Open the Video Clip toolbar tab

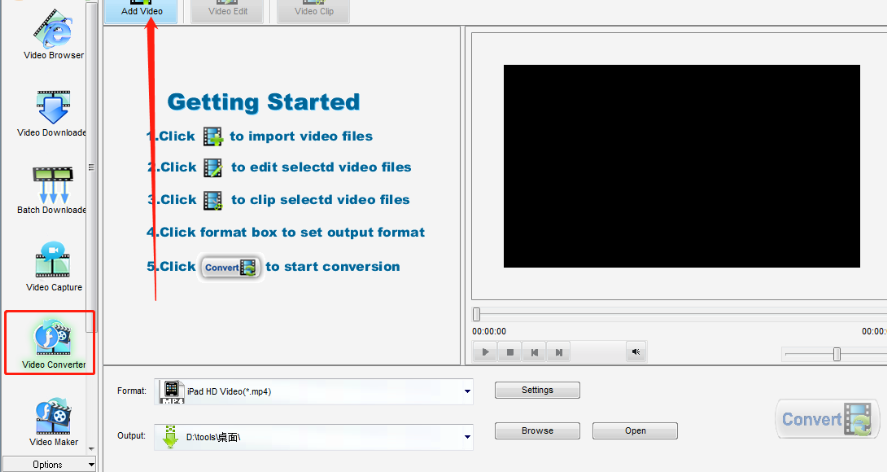314,10
